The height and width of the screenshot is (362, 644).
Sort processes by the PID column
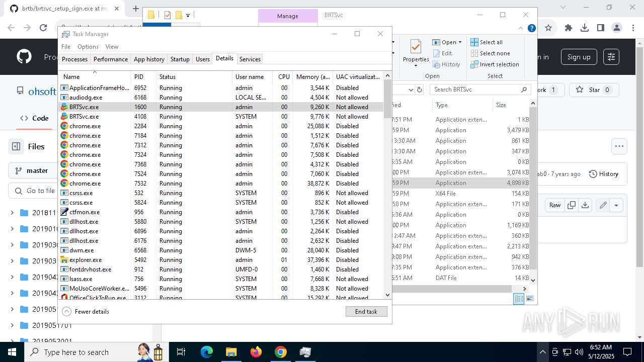pyautogui.click(x=143, y=76)
